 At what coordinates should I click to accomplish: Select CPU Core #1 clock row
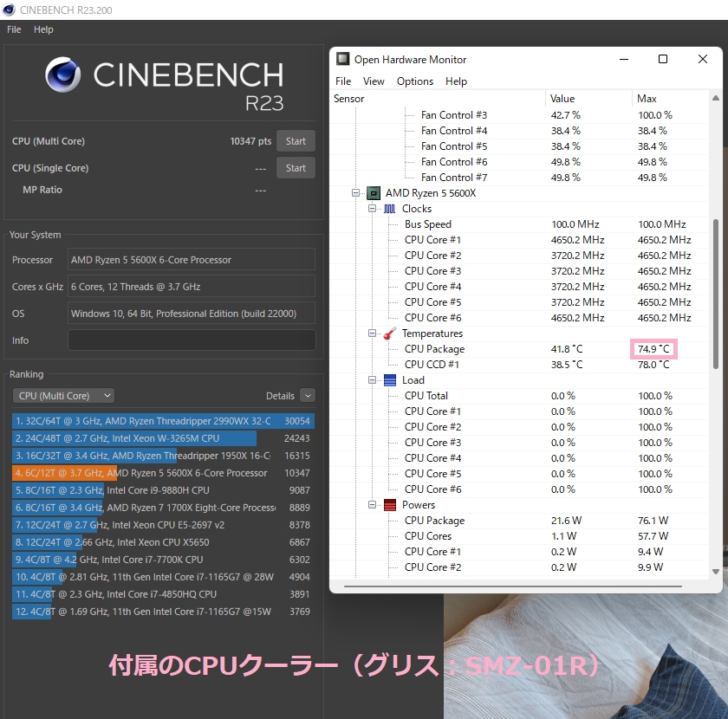point(520,240)
